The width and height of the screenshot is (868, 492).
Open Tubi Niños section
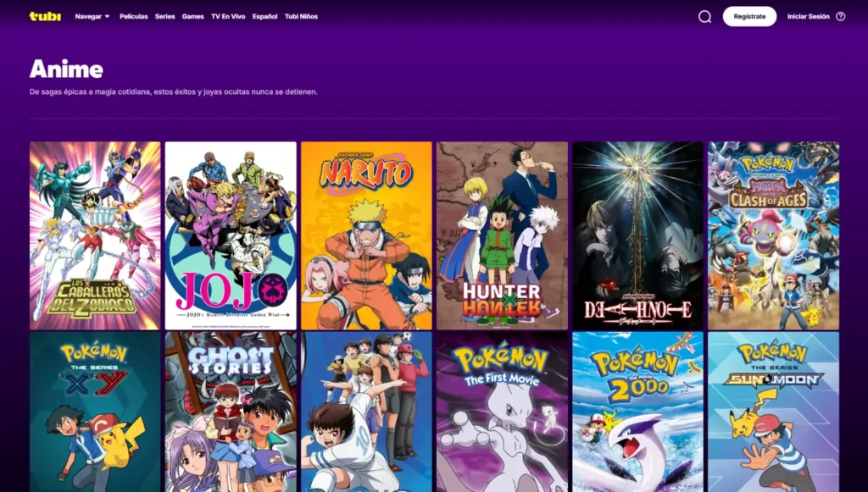(301, 17)
